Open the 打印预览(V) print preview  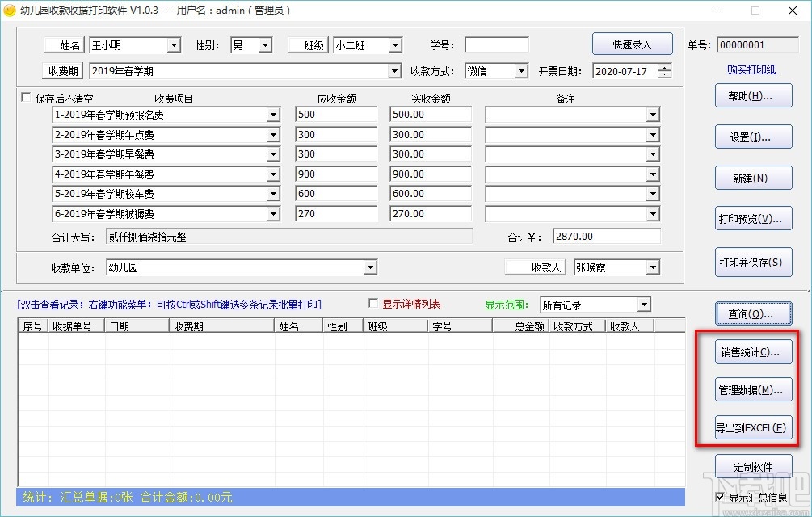click(752, 217)
